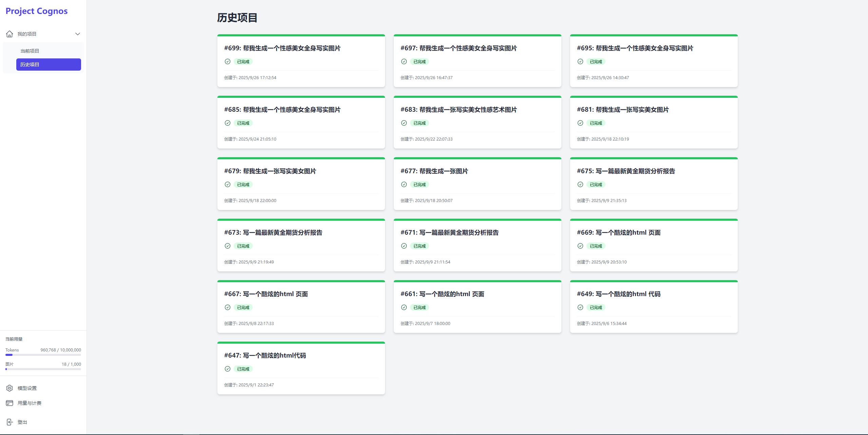Collapse the 我的项目 chevron
868x435 pixels.
(78, 34)
